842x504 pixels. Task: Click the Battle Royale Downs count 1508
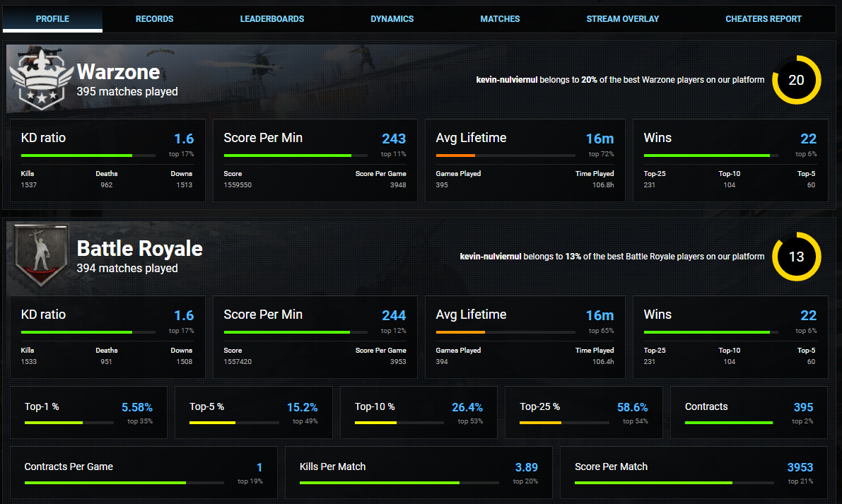185,362
